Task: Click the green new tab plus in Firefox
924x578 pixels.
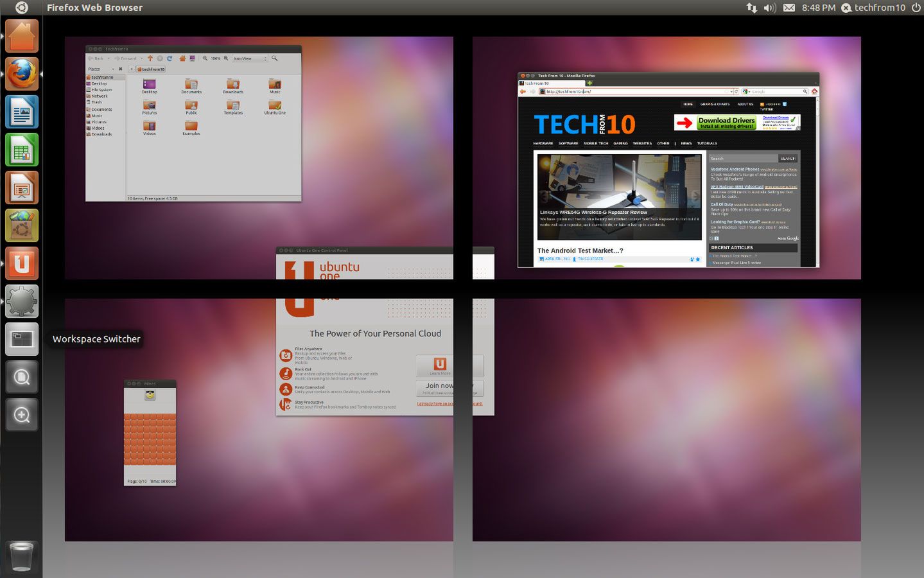Action: click(x=589, y=83)
